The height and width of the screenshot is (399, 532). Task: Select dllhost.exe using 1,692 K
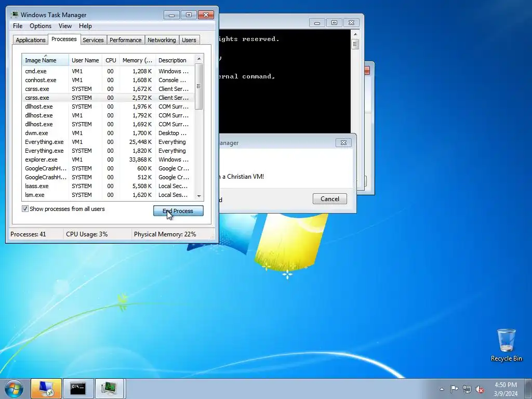109,124
